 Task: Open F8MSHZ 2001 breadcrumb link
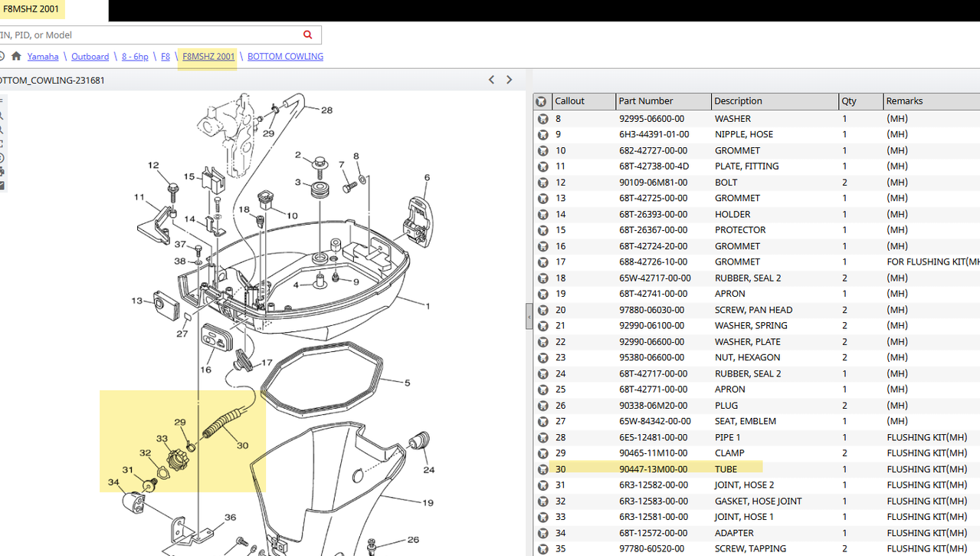pos(208,56)
